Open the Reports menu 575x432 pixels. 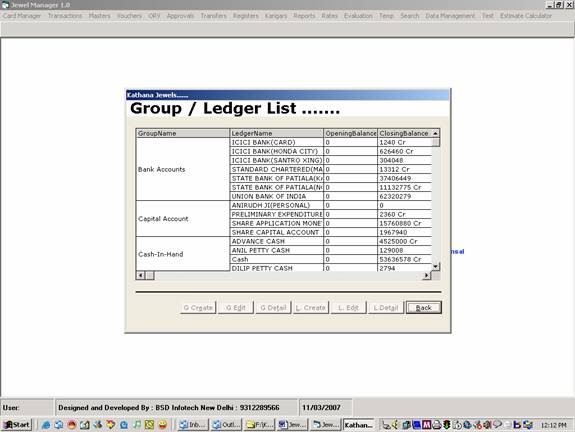coord(304,16)
